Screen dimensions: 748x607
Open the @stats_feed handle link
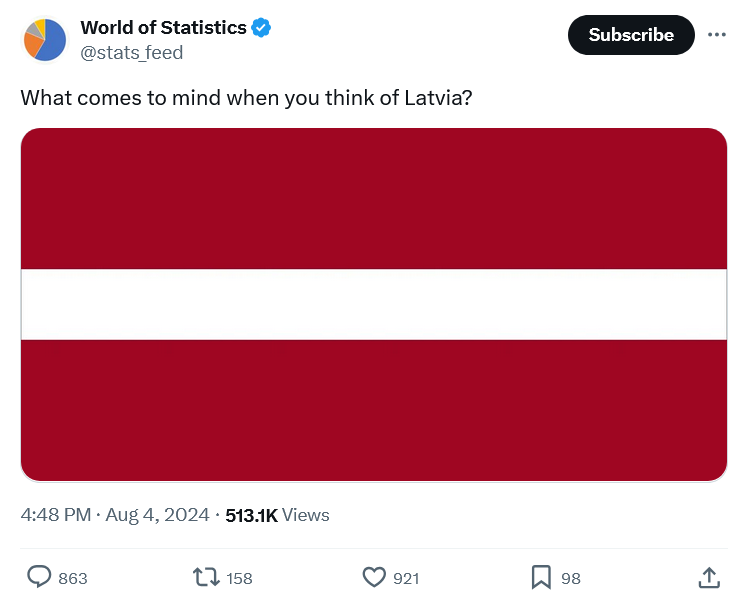[x=132, y=52]
